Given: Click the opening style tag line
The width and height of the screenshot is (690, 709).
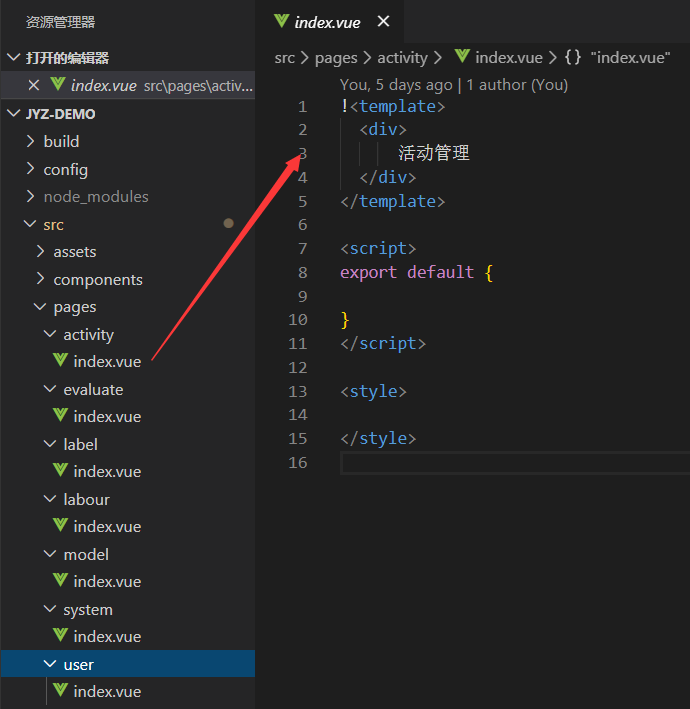Looking at the screenshot, I should click(373, 391).
